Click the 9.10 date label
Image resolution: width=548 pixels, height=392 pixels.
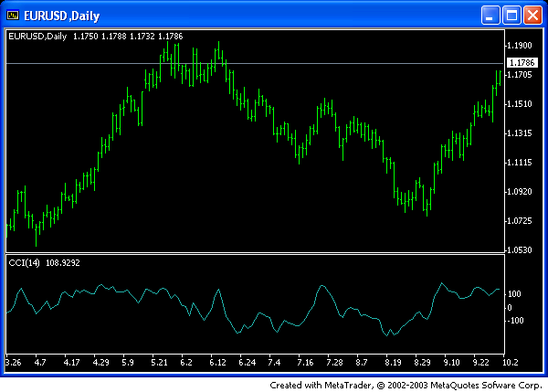451,362
